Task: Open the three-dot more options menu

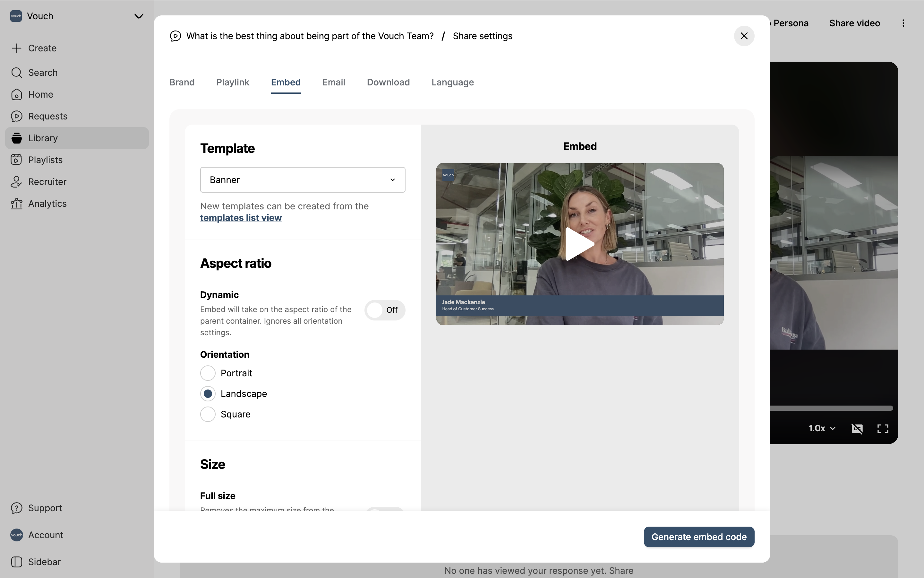Action: [x=903, y=23]
